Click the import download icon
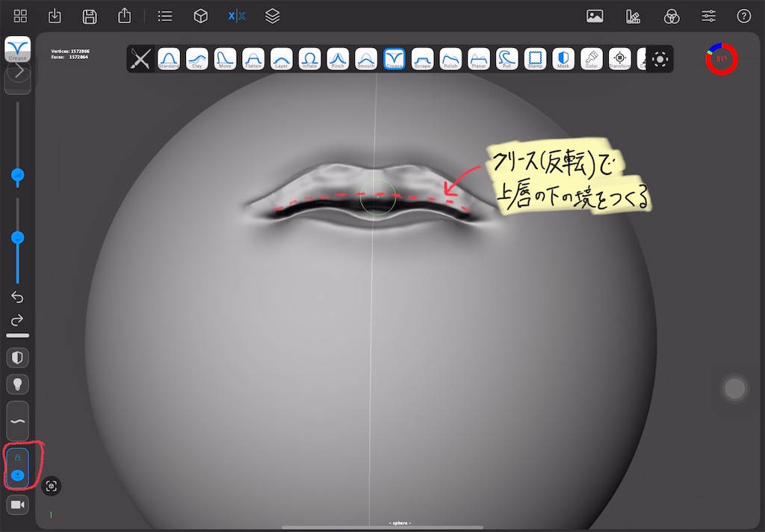765x532 pixels. pos(55,16)
